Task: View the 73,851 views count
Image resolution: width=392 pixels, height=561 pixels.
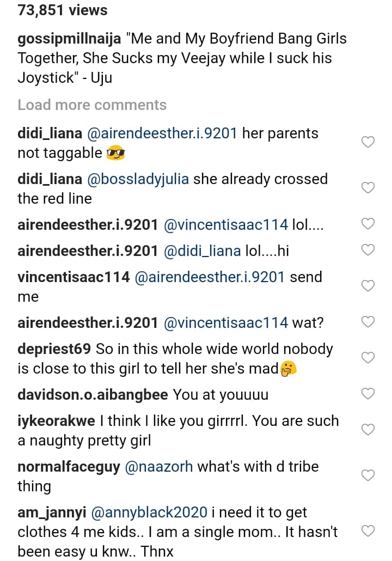Action: tap(63, 10)
